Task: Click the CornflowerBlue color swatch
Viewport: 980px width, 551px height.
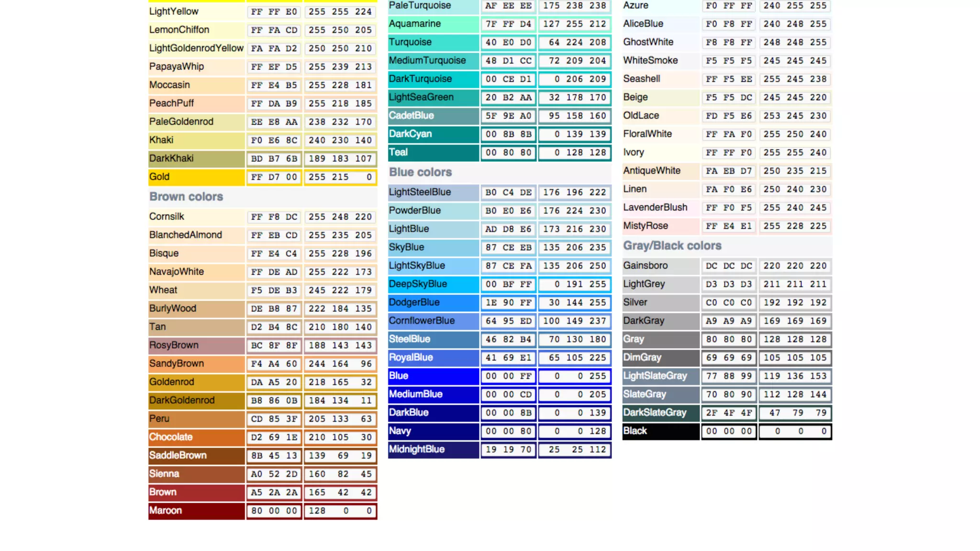Action: 433,321
